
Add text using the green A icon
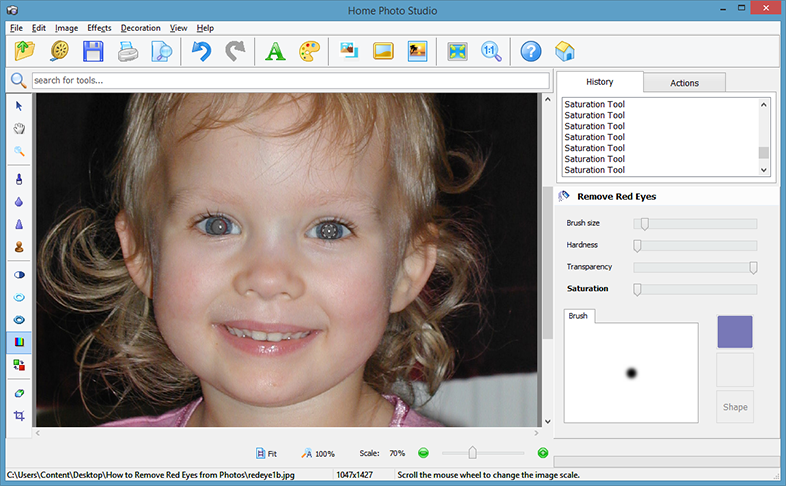coord(275,51)
